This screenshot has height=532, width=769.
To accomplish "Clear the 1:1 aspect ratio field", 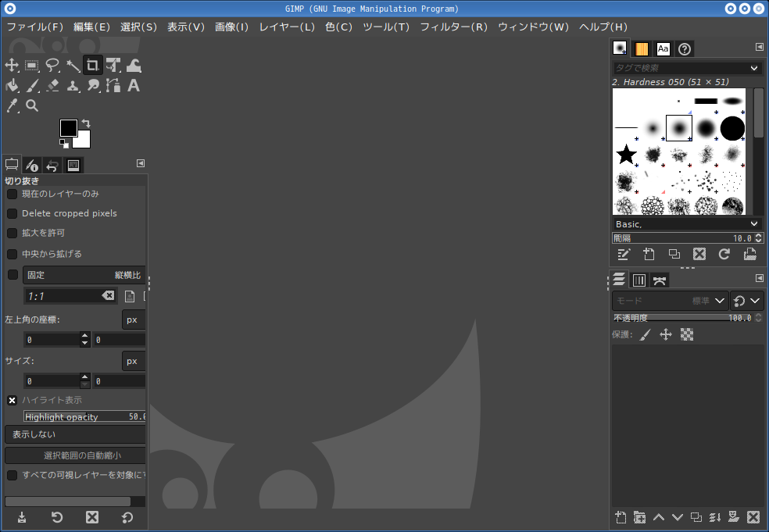I will (x=108, y=295).
